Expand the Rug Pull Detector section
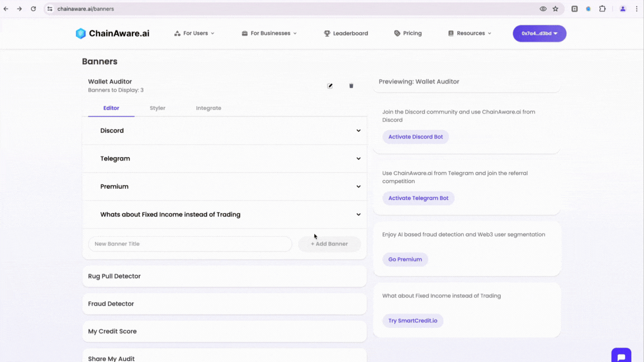 point(224,276)
